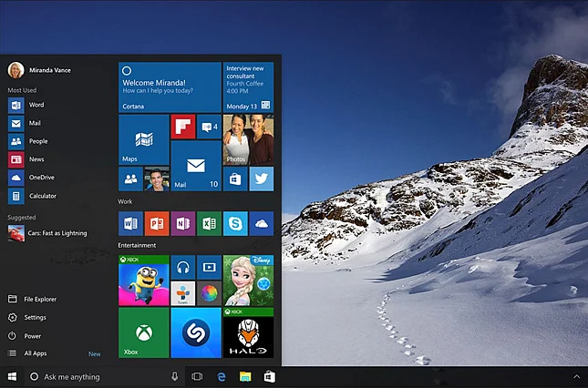Open File Explorer from taskbar
This screenshot has width=588, height=388.
coord(245,377)
